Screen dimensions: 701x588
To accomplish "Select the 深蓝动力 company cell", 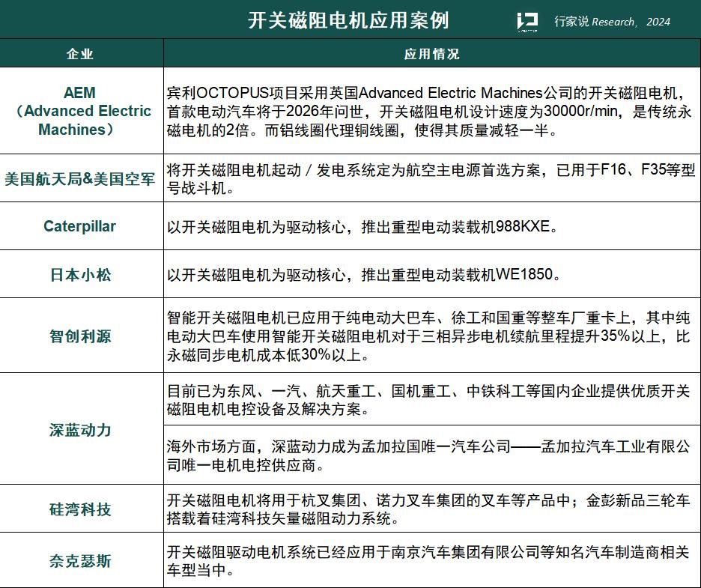I will tap(80, 430).
